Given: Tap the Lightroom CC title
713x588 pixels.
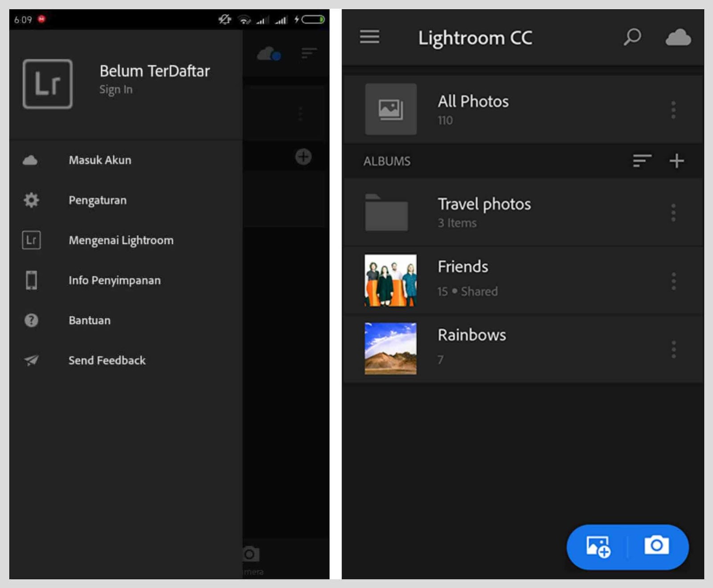Looking at the screenshot, I should coord(475,38).
